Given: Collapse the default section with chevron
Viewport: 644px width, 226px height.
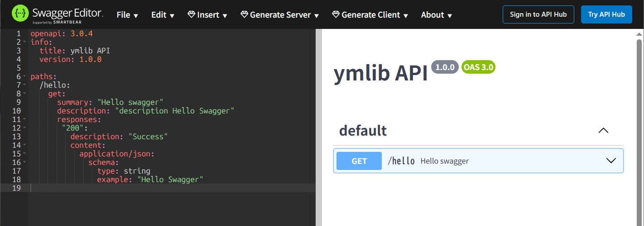Looking at the screenshot, I should point(603,131).
